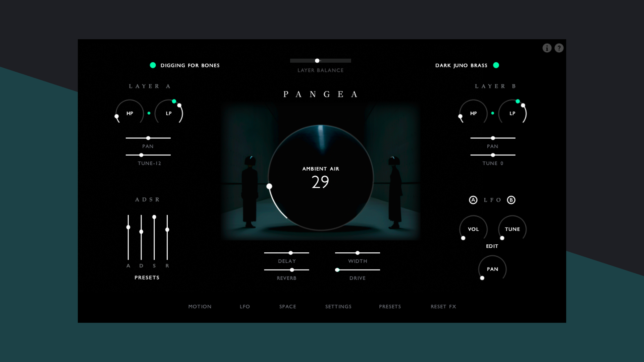Click the info icon at top right
The height and width of the screenshot is (362, 644).
(547, 48)
